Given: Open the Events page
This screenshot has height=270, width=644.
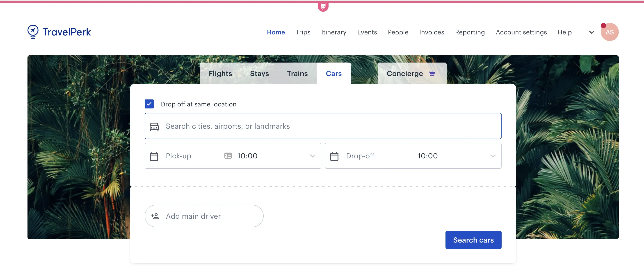Looking at the screenshot, I should tap(367, 32).
